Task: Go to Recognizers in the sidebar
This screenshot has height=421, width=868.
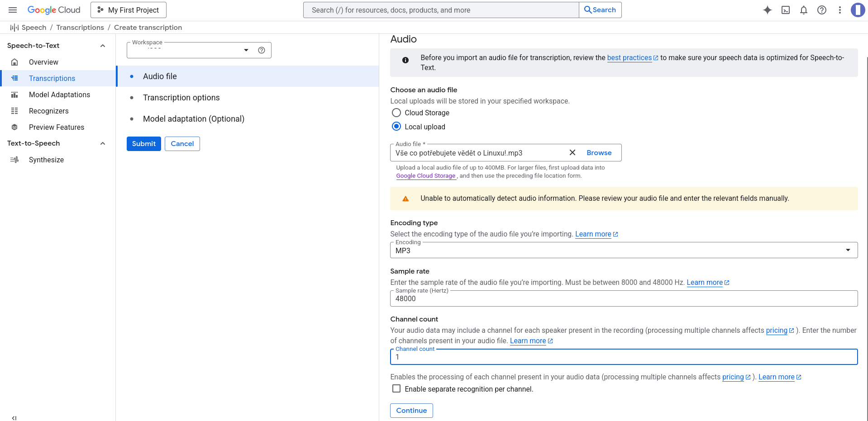Action: click(x=48, y=111)
